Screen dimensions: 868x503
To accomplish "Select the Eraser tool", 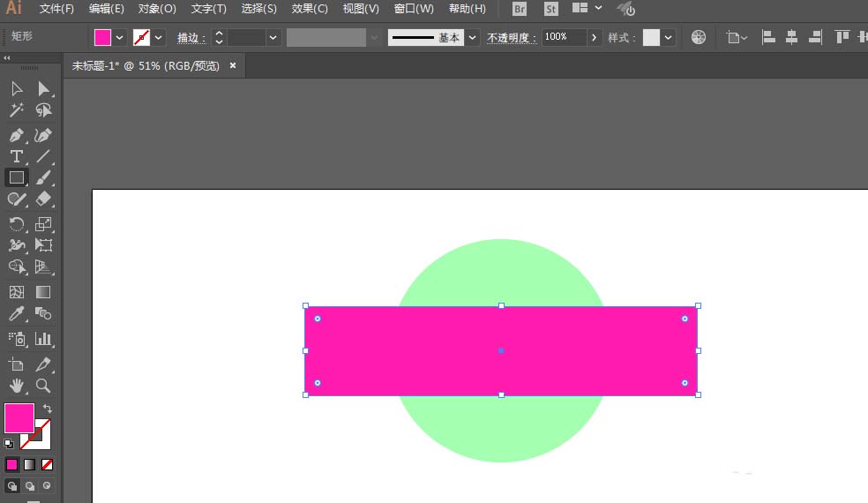I will 43,199.
